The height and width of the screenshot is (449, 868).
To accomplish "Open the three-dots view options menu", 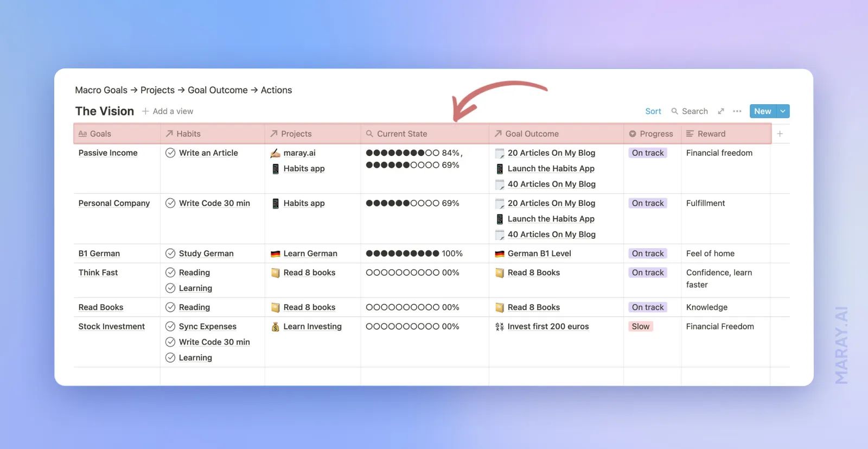I will click(x=737, y=111).
